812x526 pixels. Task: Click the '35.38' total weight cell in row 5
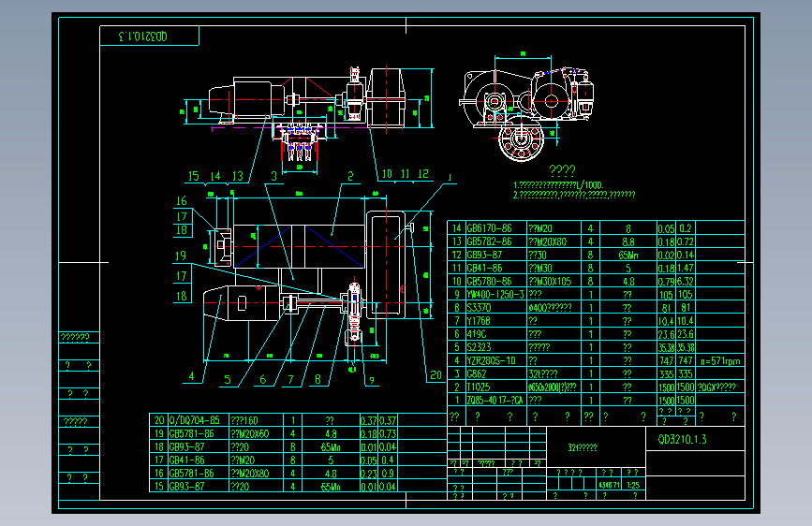point(686,347)
